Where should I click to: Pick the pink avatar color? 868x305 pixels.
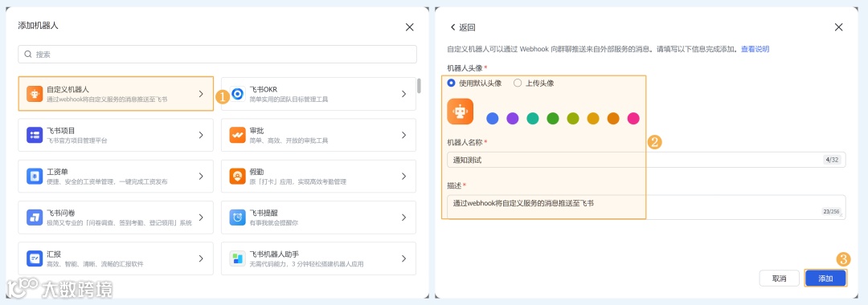point(633,118)
